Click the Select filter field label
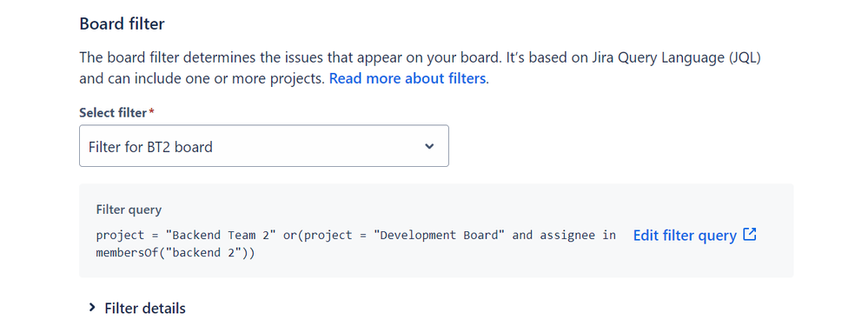The height and width of the screenshot is (333, 868). [113, 113]
